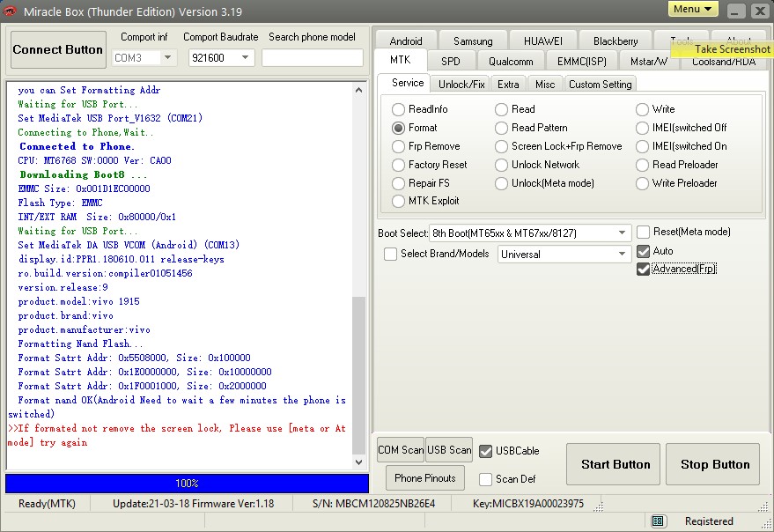Click the log scrollbar down arrow

point(359,462)
